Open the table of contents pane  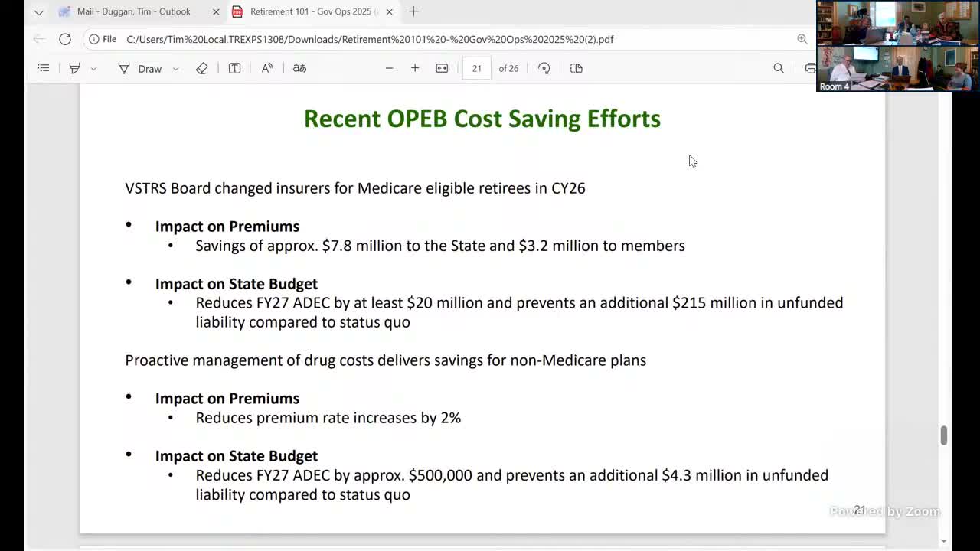[43, 68]
